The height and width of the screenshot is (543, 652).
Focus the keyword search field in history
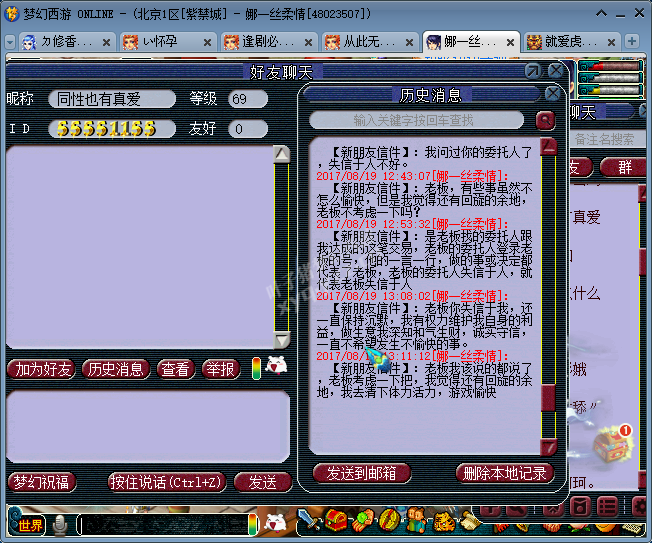tap(416, 121)
